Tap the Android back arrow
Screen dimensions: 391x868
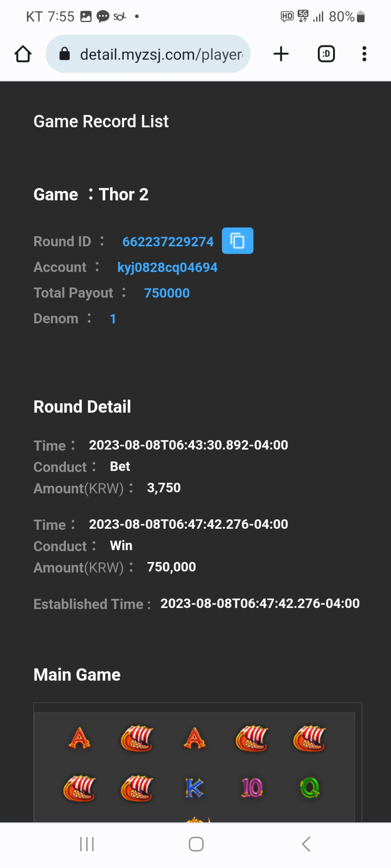[306, 844]
